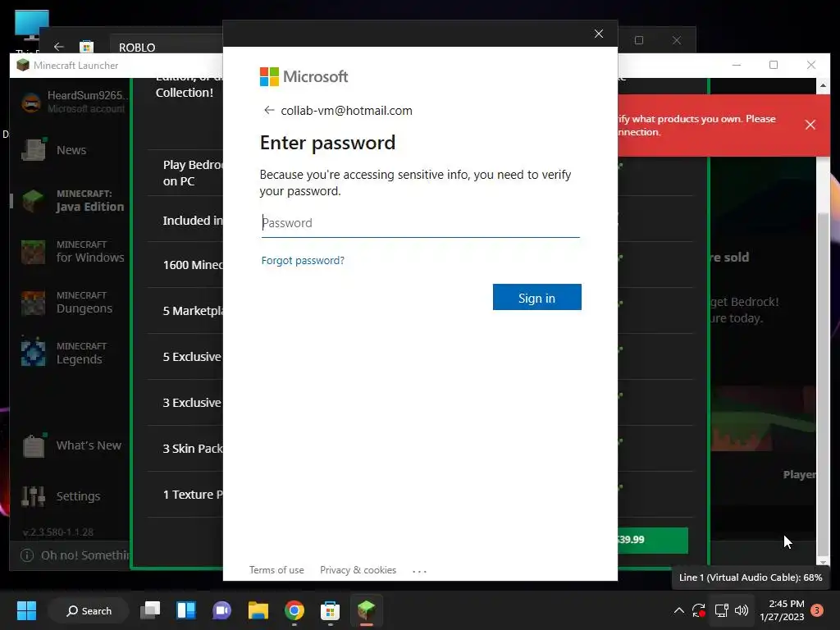840x630 pixels.
Task: Close the Microsoft sign-in dialog
Action: (599, 34)
